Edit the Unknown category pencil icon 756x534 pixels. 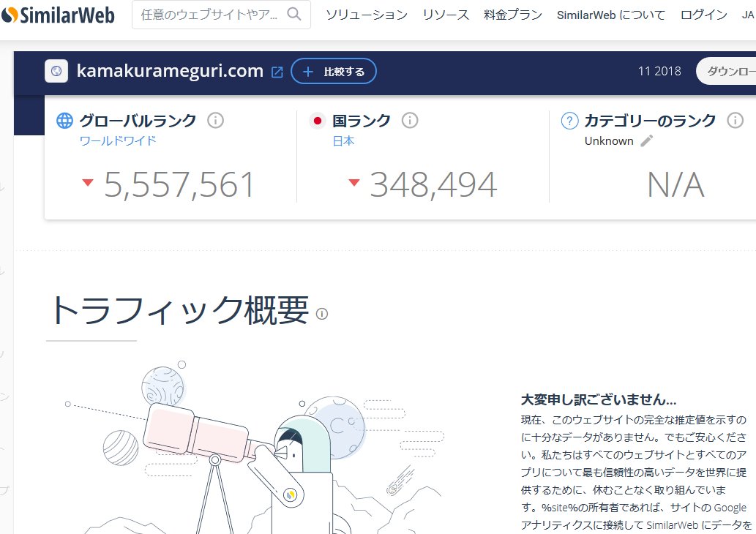coord(646,140)
